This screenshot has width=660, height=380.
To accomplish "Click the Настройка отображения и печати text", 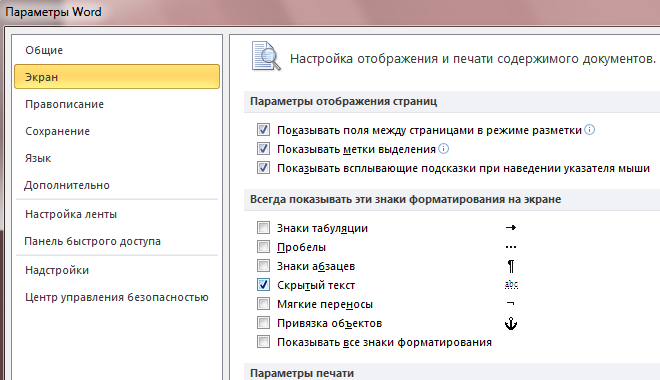I will click(x=473, y=58).
